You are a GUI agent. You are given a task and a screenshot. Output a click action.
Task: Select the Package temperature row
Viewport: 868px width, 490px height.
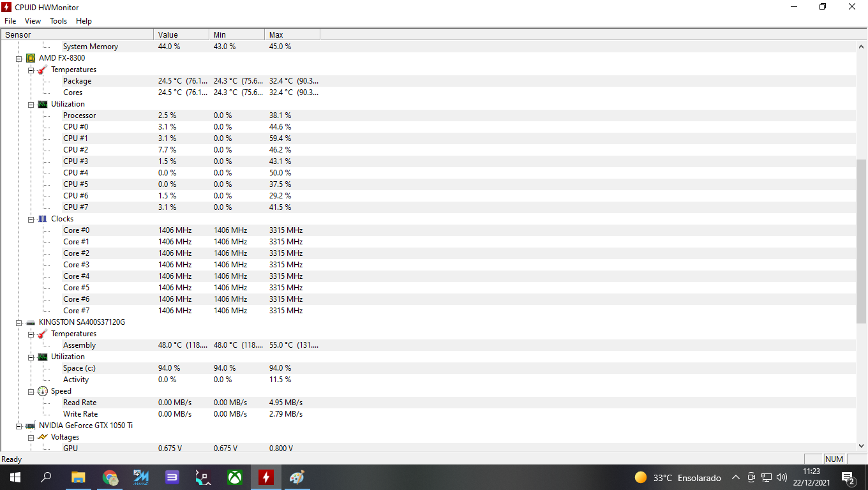coord(428,81)
